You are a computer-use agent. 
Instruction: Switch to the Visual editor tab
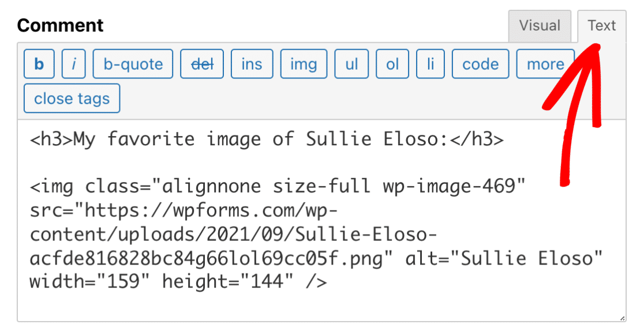(540, 26)
